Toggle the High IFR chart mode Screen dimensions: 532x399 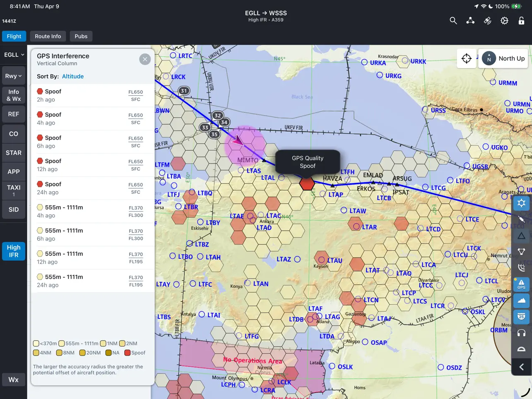click(14, 251)
